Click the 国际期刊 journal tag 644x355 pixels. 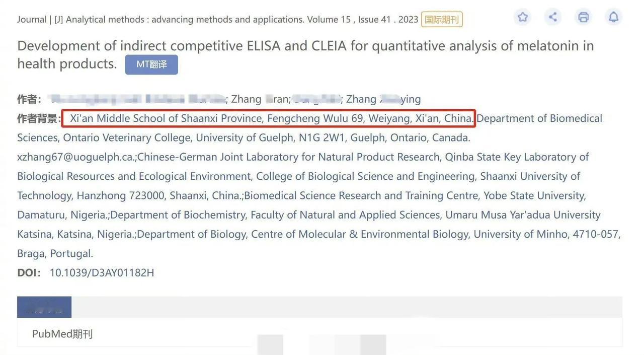442,20
